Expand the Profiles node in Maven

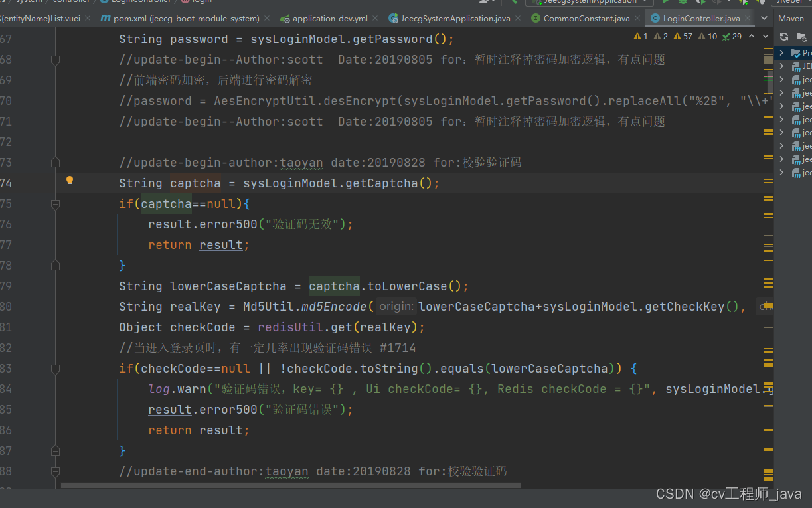click(782, 52)
